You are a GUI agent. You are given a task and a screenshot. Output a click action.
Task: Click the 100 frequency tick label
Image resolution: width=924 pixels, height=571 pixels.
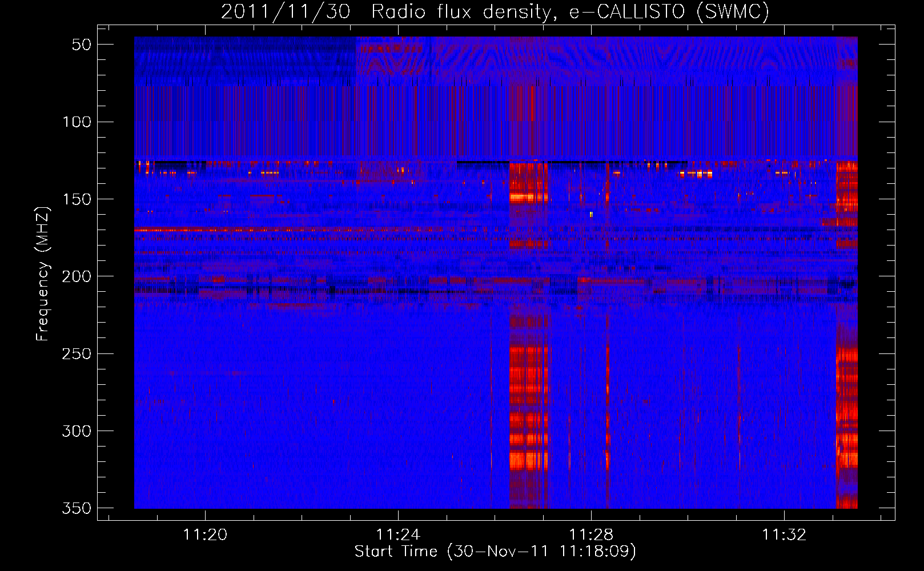(77, 122)
